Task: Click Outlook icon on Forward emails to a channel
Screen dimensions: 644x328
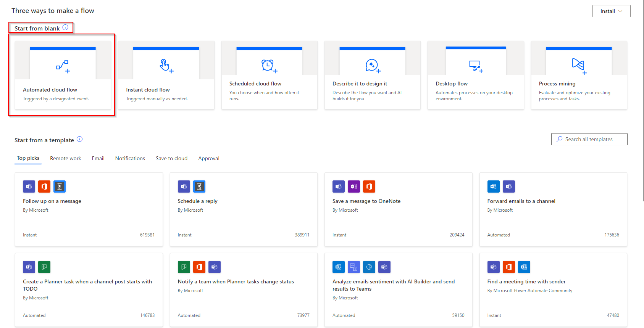Action: click(494, 187)
